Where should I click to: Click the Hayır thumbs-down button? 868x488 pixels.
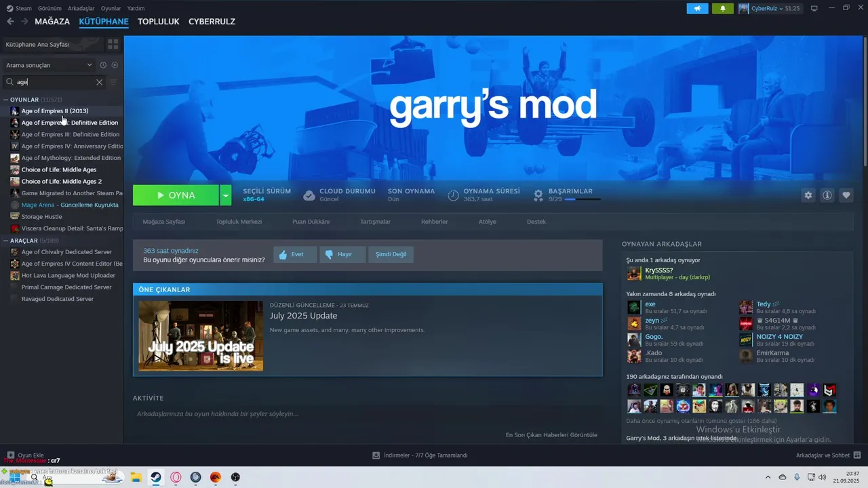coord(342,254)
